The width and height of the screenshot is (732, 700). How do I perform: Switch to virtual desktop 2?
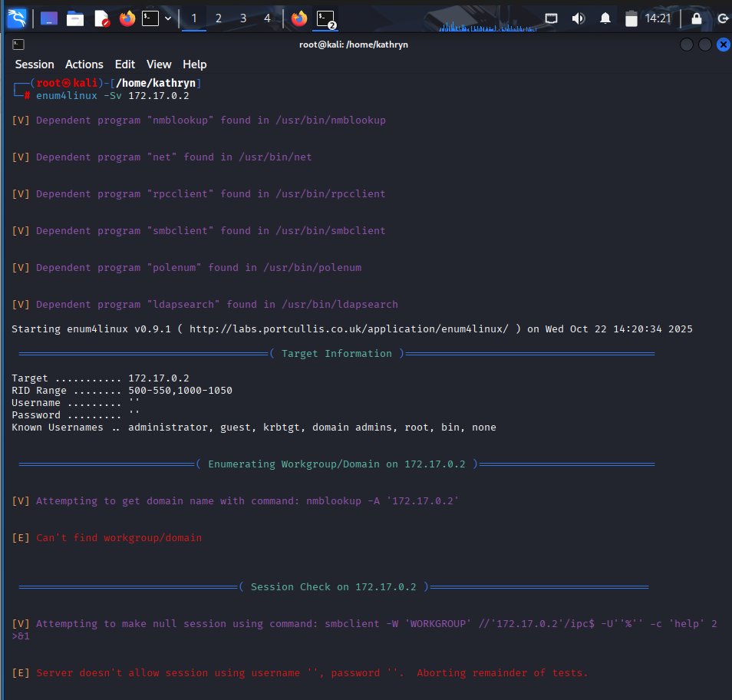218,18
